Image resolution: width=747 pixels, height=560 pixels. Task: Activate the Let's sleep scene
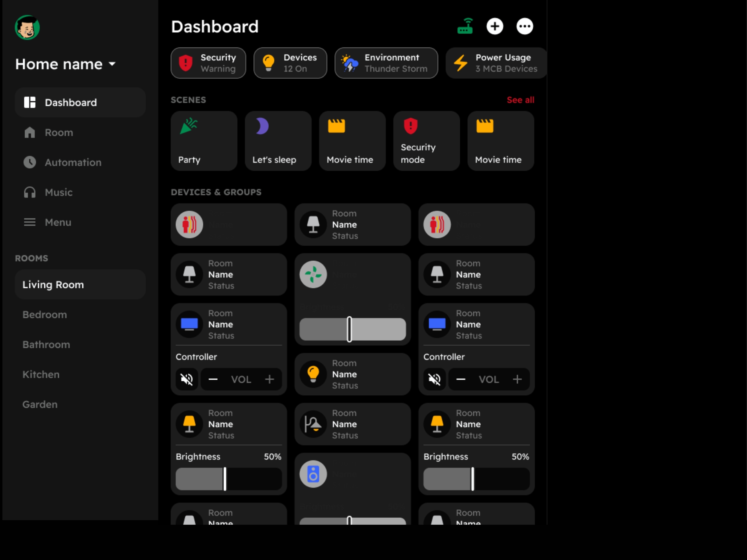click(278, 141)
